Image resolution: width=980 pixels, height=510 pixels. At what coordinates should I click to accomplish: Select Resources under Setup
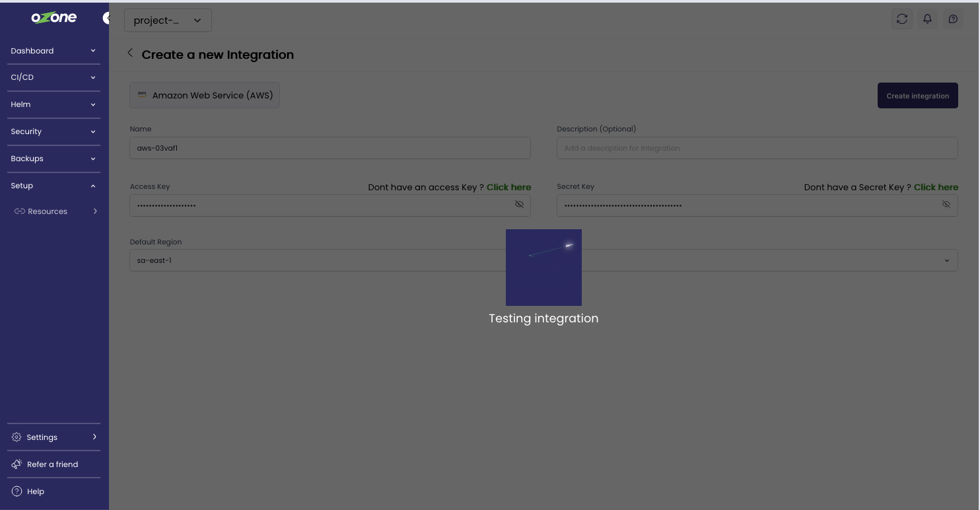(48, 211)
